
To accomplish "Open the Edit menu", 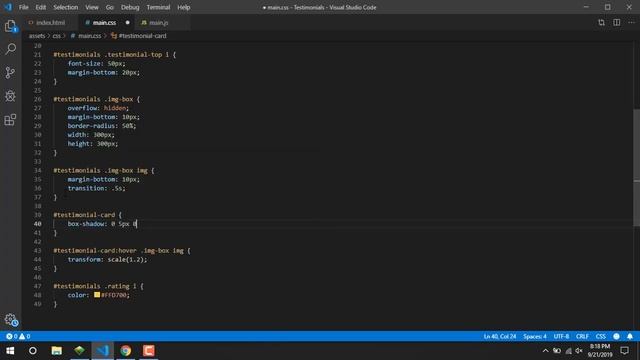I will point(40,7).
